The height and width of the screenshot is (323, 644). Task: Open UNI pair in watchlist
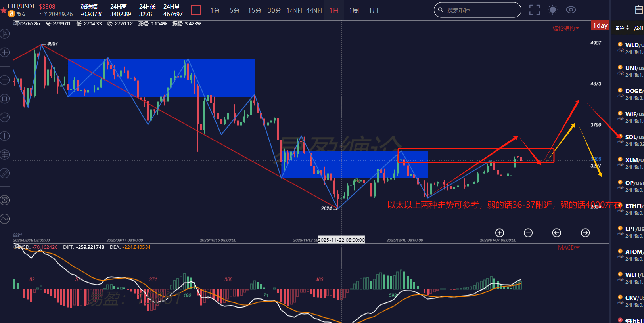[x=627, y=71]
